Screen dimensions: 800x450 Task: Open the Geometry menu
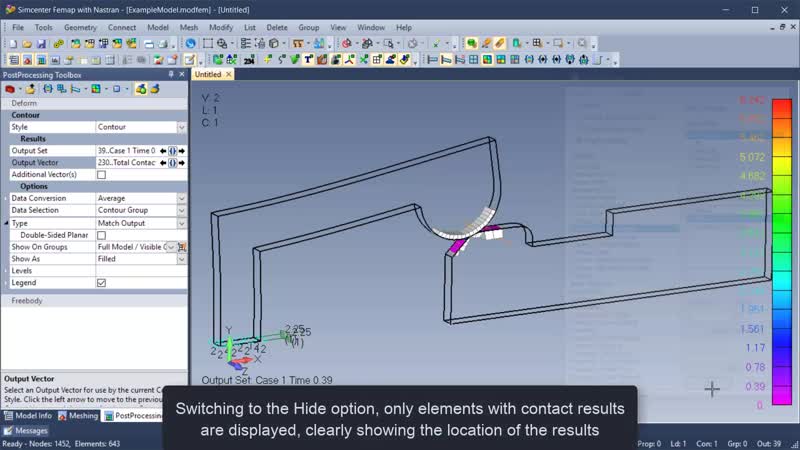tap(80, 28)
